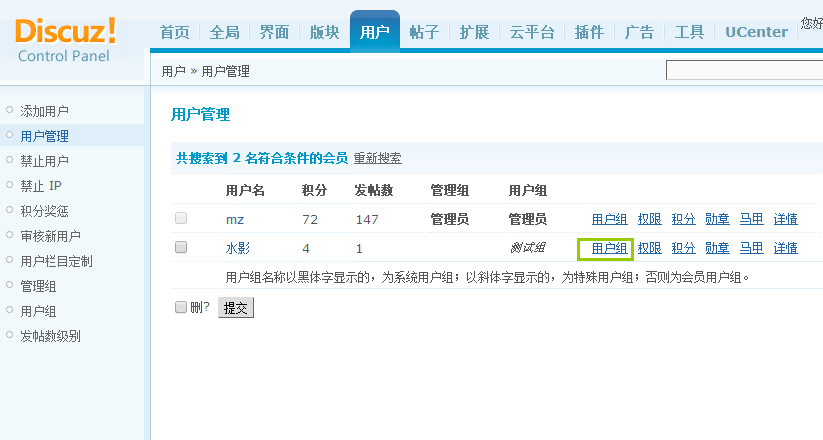
Task: Click 勋章 link in mz row
Action: [718, 219]
